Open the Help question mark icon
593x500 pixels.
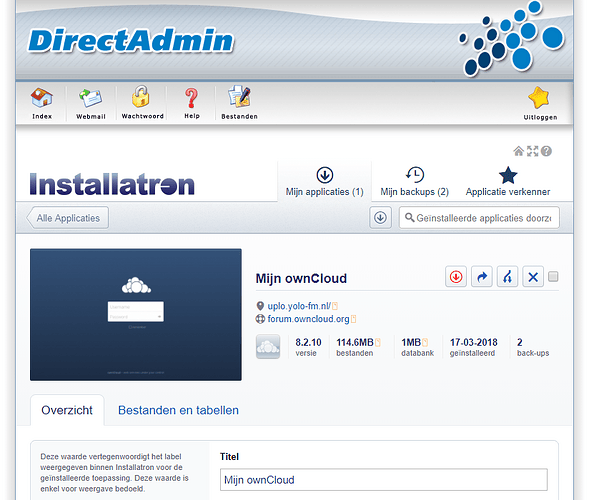point(191,98)
